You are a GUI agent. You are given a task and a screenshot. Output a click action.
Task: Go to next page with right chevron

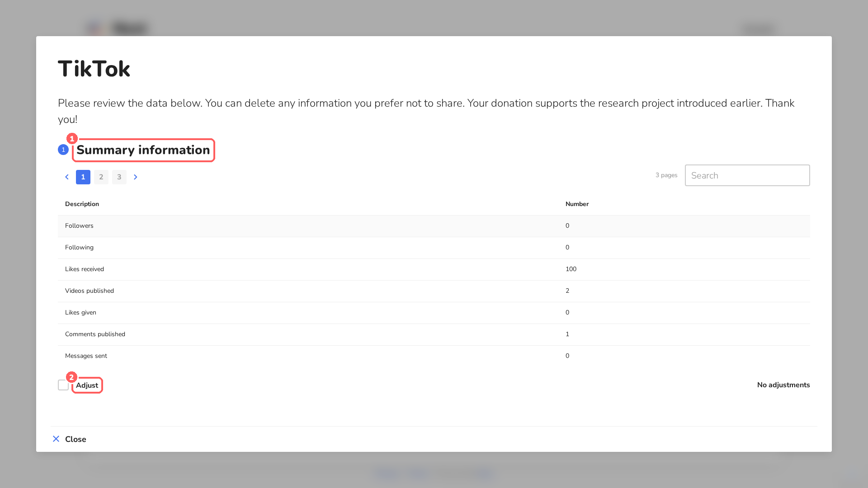click(136, 177)
